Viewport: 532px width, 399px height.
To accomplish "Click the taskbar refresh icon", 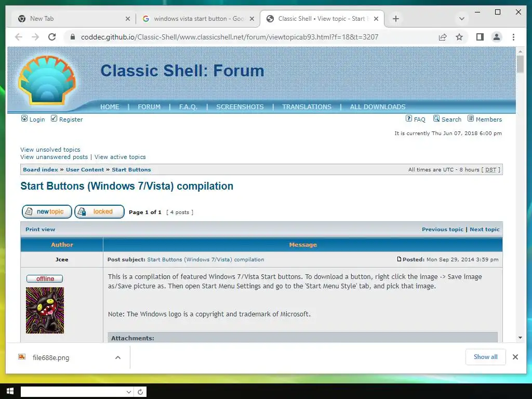I will 140,392.
